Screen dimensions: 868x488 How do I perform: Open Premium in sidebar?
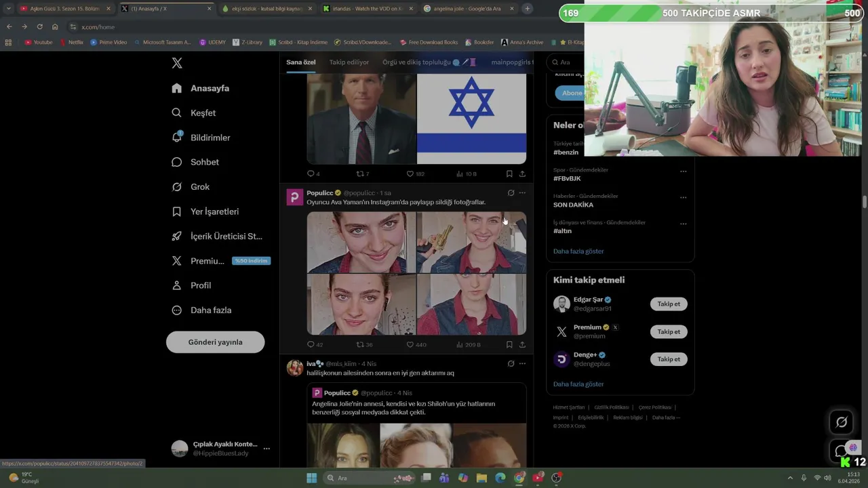click(198, 261)
